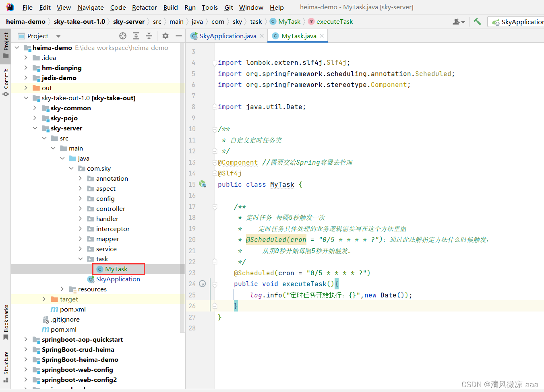Open the Structure tool window sidebar tab
This screenshot has height=392, width=544.
[6, 367]
